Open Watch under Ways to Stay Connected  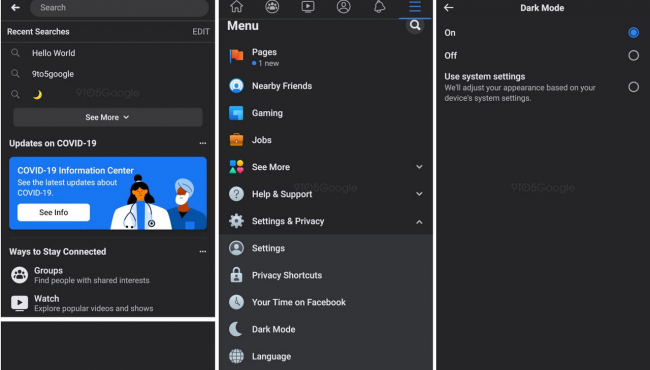pos(108,303)
